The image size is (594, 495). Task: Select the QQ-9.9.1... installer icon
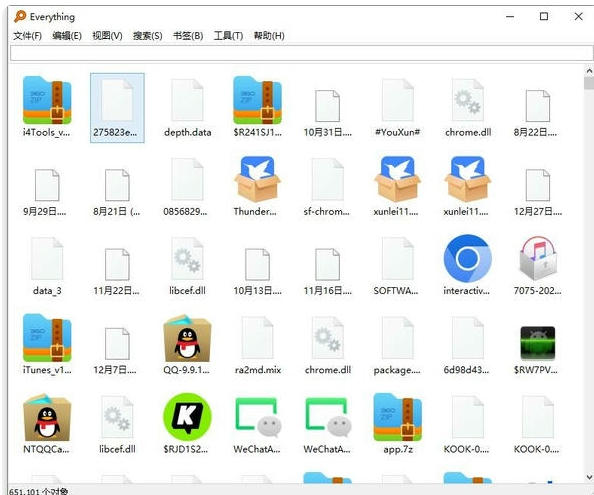click(x=187, y=338)
